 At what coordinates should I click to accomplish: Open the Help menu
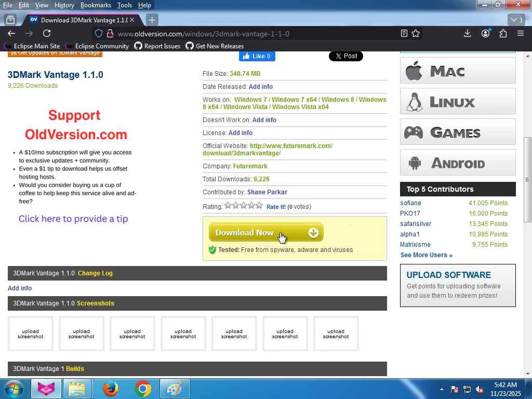coord(144,5)
